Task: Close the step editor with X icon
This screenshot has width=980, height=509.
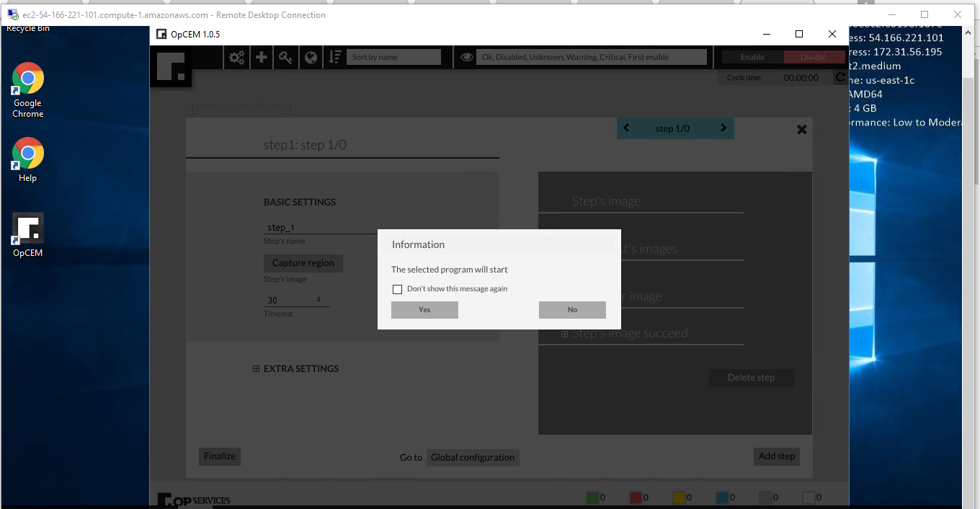Action: point(801,130)
